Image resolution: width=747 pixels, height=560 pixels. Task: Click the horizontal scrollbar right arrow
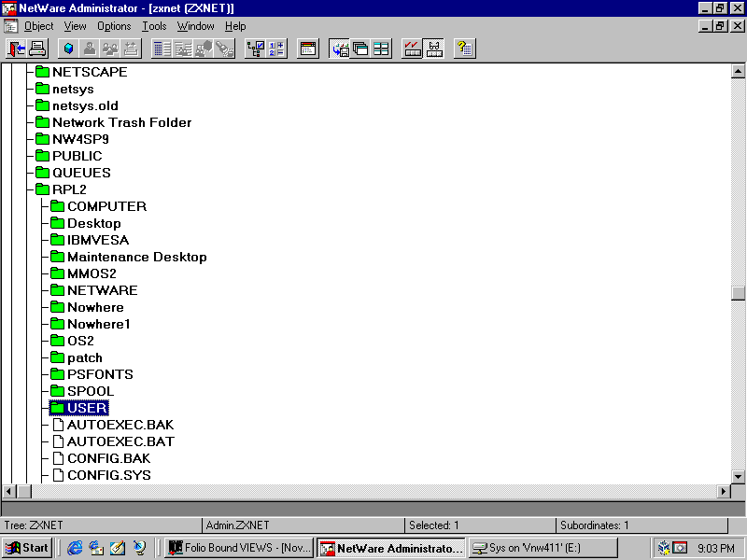(x=724, y=491)
